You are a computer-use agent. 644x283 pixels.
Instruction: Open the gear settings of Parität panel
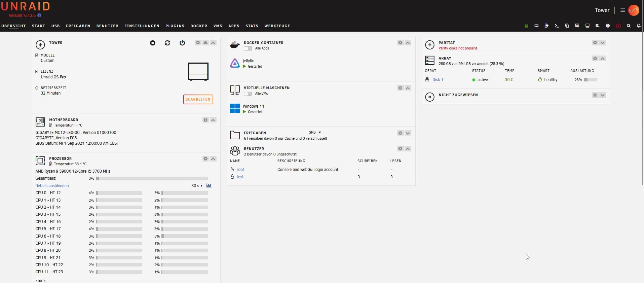tap(595, 43)
